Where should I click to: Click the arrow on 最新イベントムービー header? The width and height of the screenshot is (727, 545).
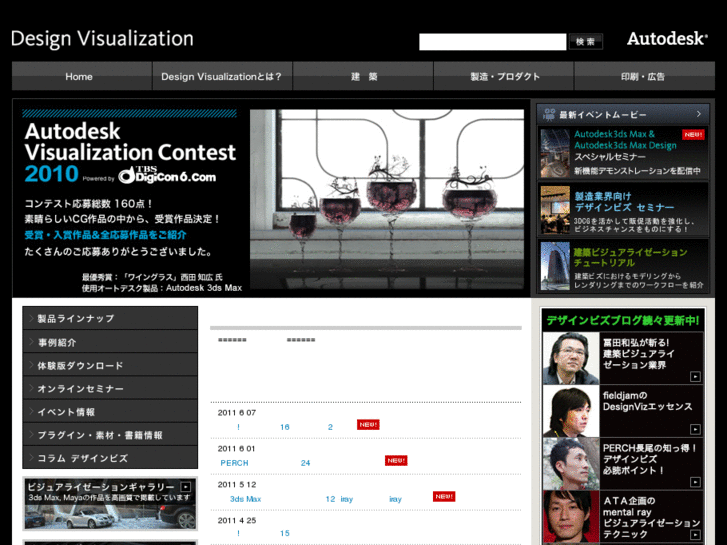(x=699, y=114)
